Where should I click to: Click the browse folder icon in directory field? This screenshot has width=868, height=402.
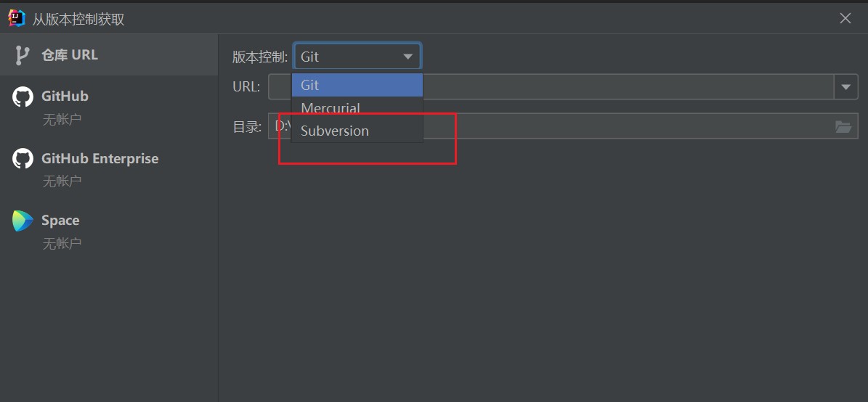(843, 127)
